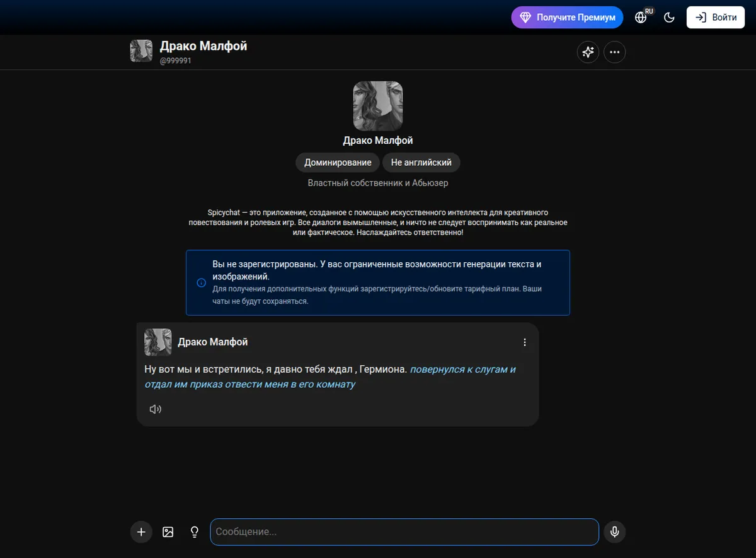
Task: Click the lightbulb suggestion icon
Action: click(x=195, y=532)
